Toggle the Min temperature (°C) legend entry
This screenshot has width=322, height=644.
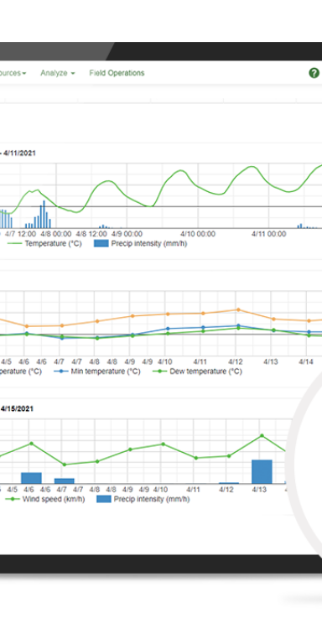tap(97, 371)
